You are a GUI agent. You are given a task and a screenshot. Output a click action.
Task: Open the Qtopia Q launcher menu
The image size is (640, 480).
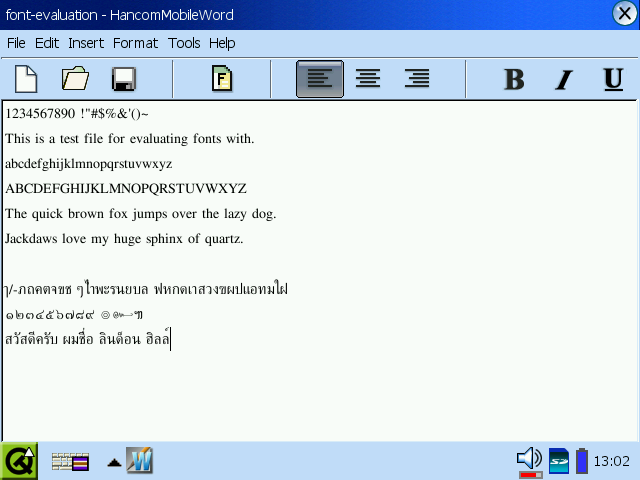(19, 461)
